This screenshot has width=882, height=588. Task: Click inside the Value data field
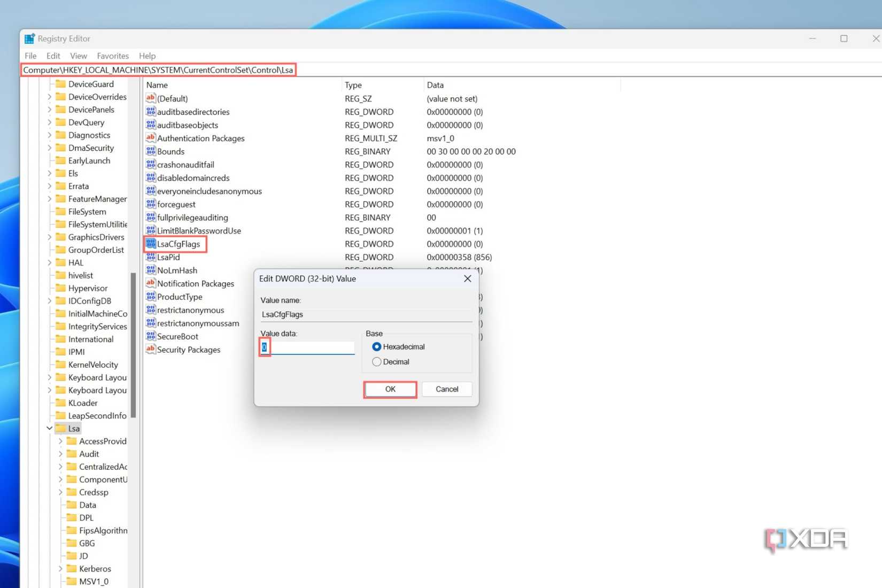(307, 347)
